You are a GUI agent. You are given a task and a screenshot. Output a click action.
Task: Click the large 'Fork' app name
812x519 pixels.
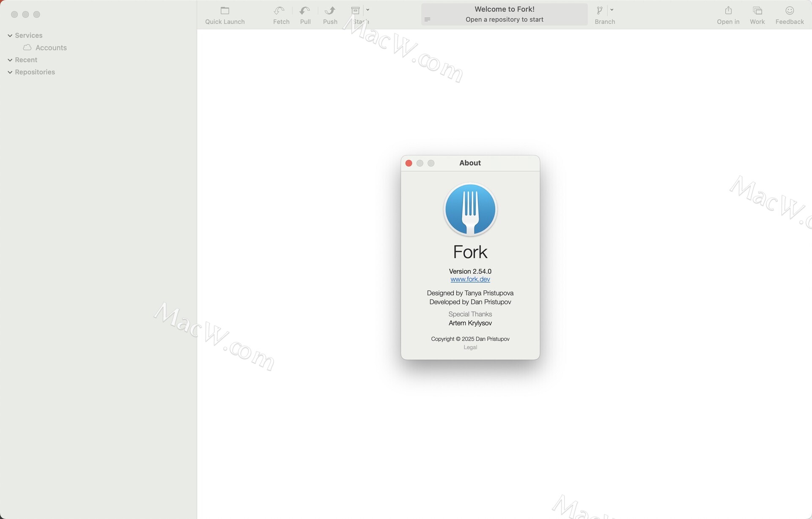click(x=470, y=252)
